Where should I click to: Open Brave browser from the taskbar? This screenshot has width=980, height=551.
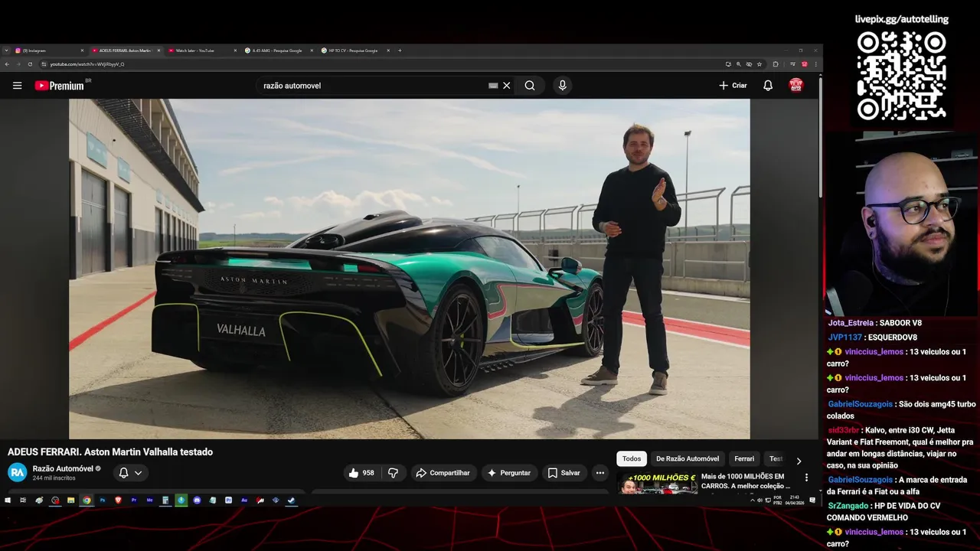[118, 500]
